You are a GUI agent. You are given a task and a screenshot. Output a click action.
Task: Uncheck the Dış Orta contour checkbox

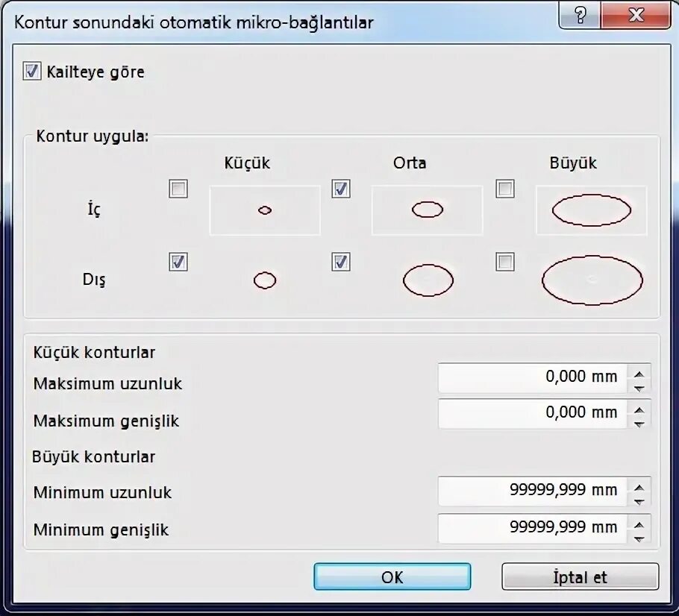tap(341, 262)
